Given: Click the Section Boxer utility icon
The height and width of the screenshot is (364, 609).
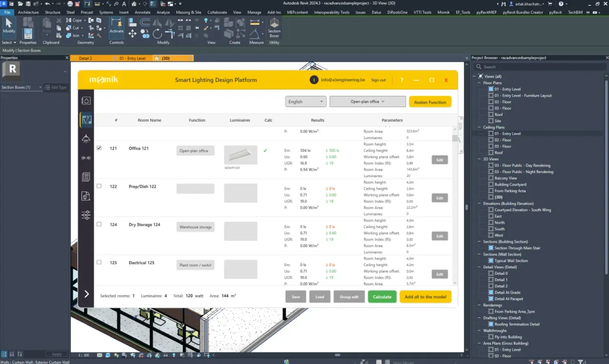Looking at the screenshot, I should tap(274, 28).
